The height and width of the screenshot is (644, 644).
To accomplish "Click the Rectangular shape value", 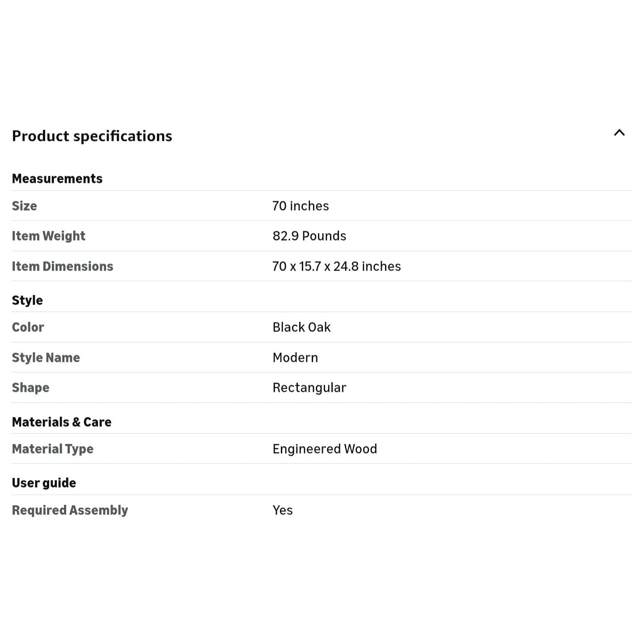I will click(x=309, y=387).
